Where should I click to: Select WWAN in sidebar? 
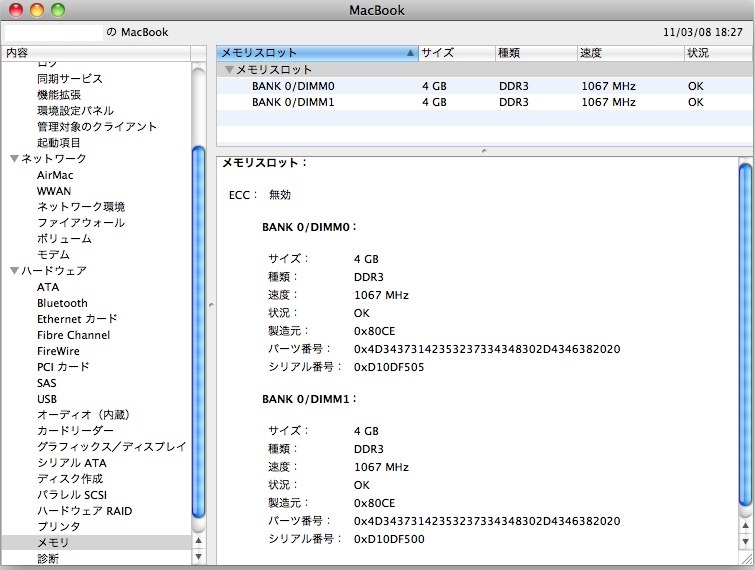(54, 191)
